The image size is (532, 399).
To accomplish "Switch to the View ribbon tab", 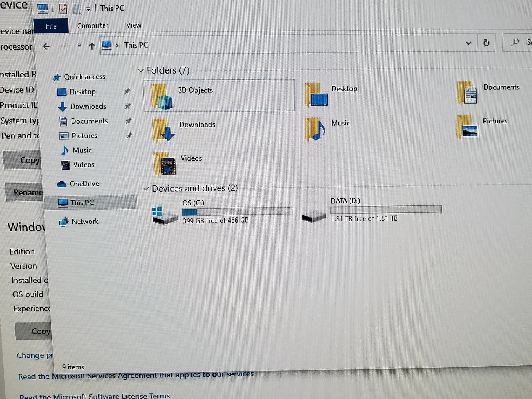I will click(134, 25).
